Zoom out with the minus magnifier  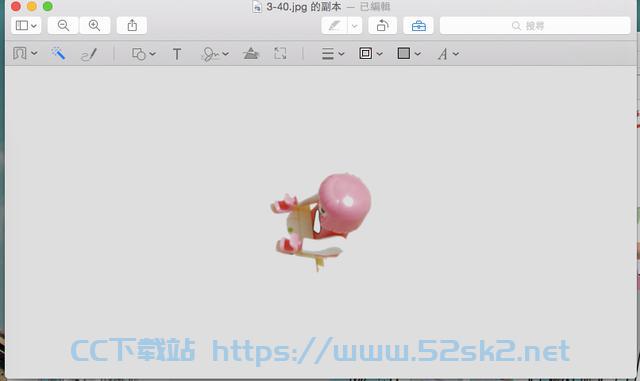tap(63, 26)
